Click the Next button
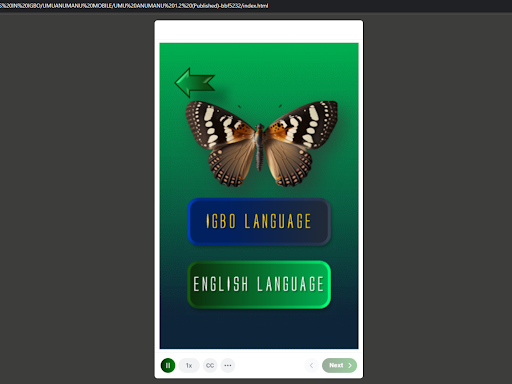This screenshot has width=512, height=384. (339, 365)
